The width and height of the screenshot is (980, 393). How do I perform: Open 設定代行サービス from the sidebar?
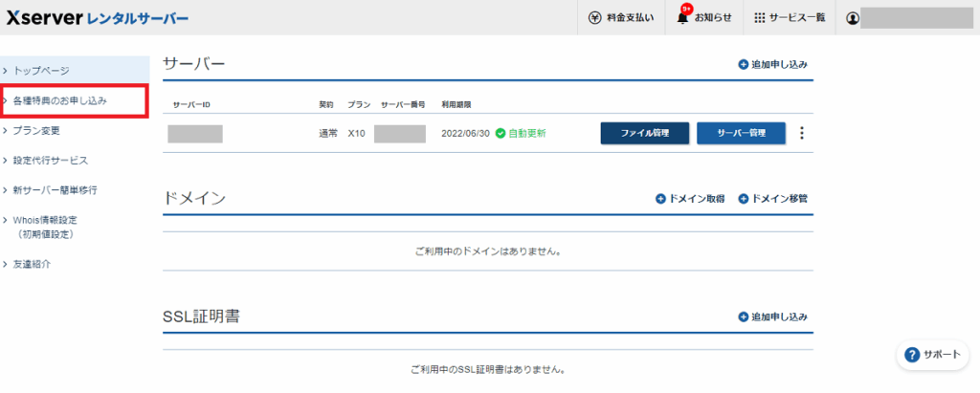pyautogui.click(x=50, y=160)
